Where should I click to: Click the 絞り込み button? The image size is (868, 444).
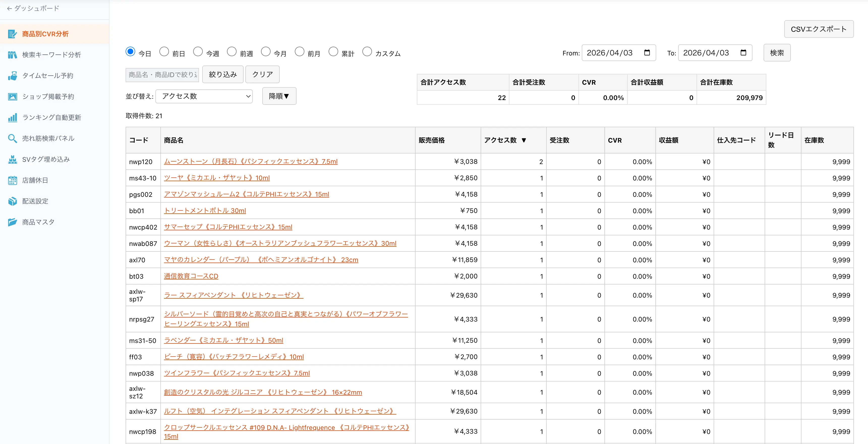(x=223, y=74)
